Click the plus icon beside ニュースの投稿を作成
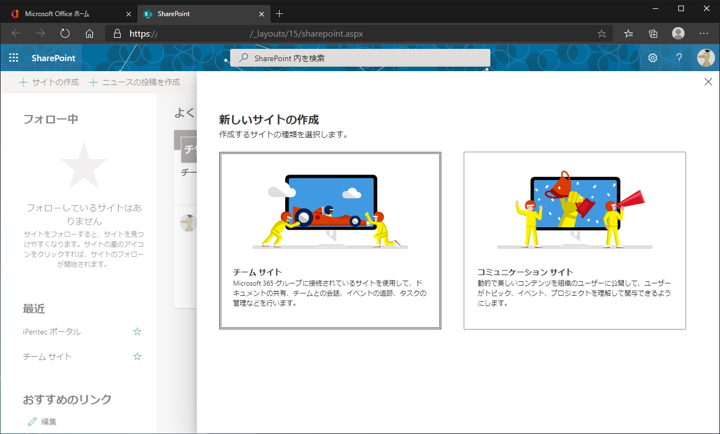 (x=93, y=82)
